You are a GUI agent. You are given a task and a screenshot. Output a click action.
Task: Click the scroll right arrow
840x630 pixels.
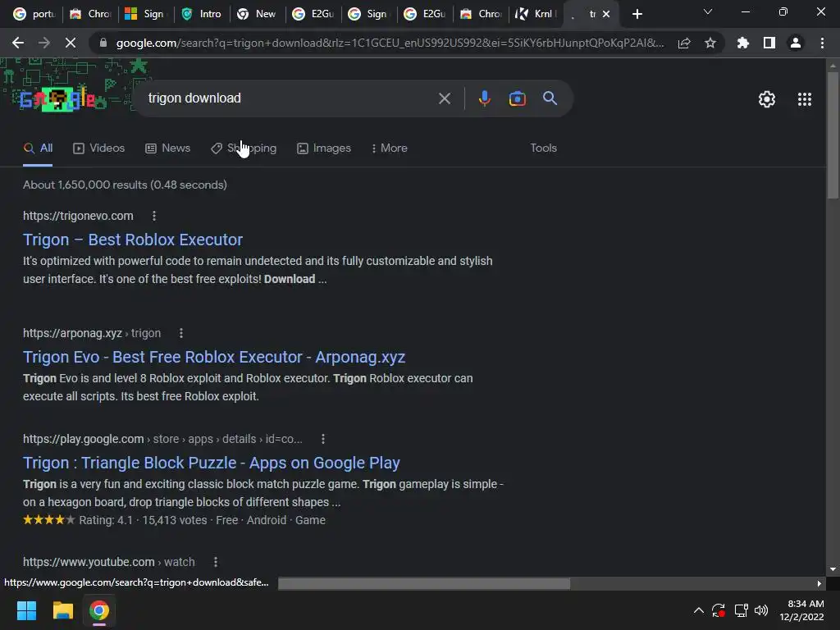(819, 583)
